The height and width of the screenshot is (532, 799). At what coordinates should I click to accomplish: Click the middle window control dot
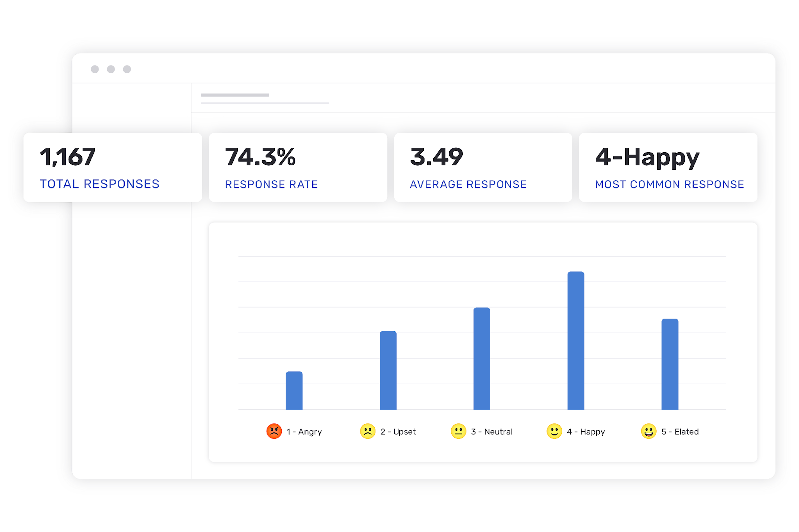pos(111,69)
